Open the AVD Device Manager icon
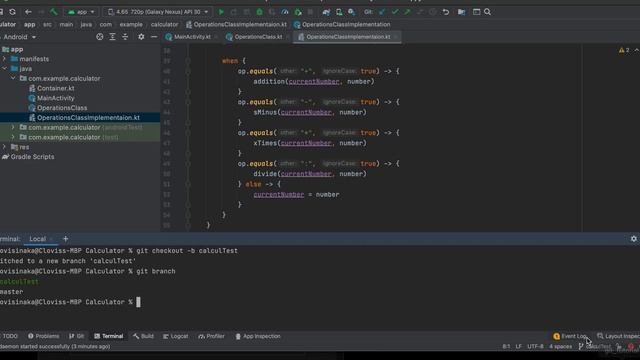Image resolution: width=640 pixels, height=360 pixels. pos(339,12)
